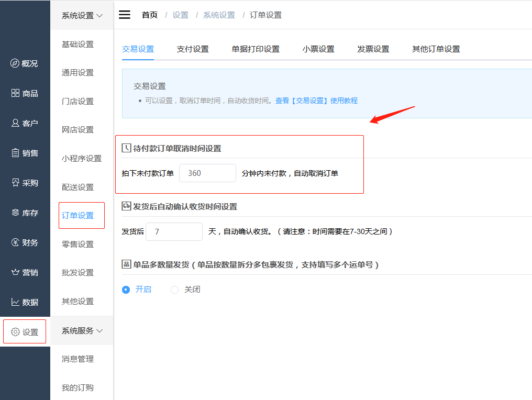Go to 首页 breadcrumb link
The width and height of the screenshot is (532, 400).
[150, 15]
